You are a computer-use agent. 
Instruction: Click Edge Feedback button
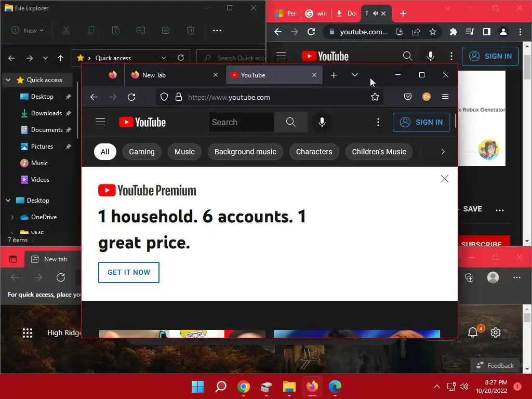click(x=495, y=365)
